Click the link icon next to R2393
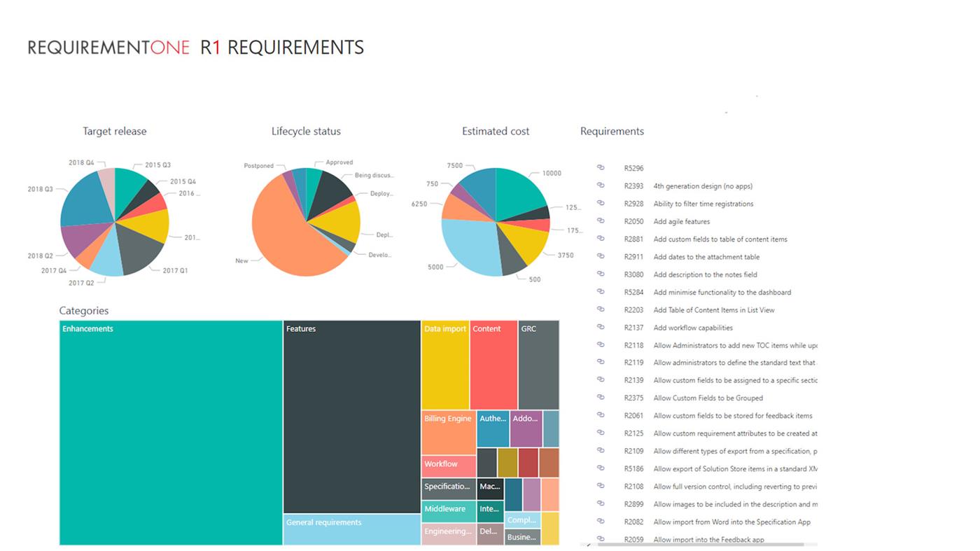The image size is (980, 551). click(600, 185)
